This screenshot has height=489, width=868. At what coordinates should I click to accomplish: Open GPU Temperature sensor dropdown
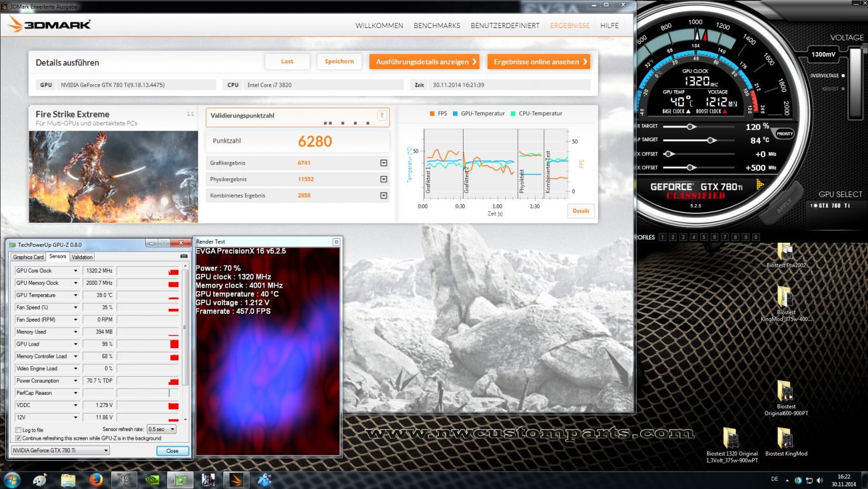coord(75,295)
